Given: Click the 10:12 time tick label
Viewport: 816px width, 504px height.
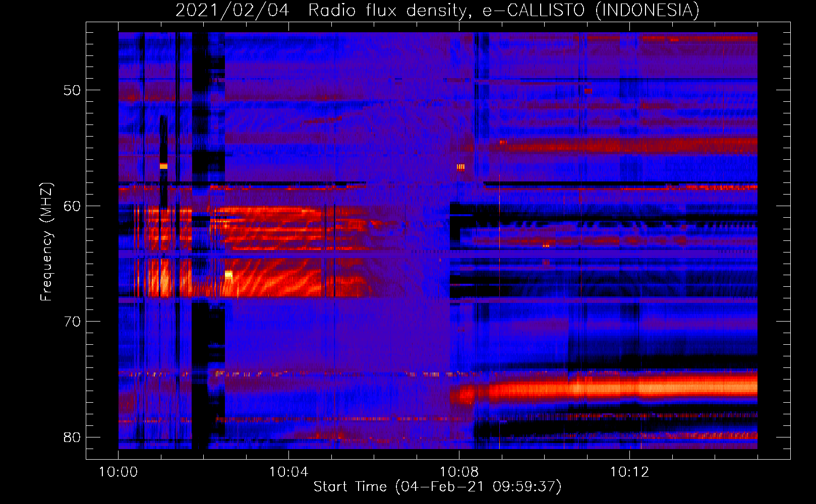Looking at the screenshot, I should [629, 472].
